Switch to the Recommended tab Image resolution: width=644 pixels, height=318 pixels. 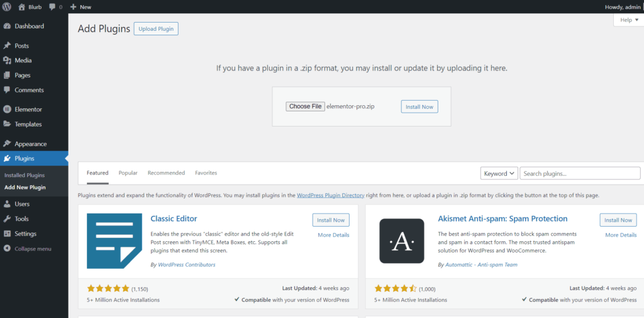click(x=166, y=173)
